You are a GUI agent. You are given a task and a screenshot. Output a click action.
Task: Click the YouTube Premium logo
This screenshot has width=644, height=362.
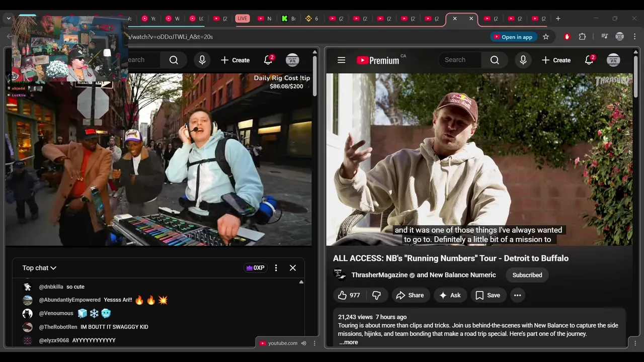378,60
